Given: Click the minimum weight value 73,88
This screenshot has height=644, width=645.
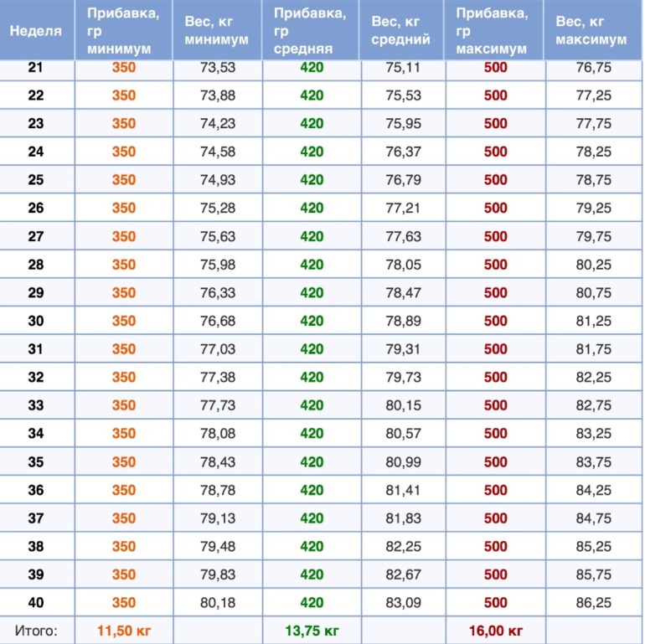Looking at the screenshot, I should (218, 95).
